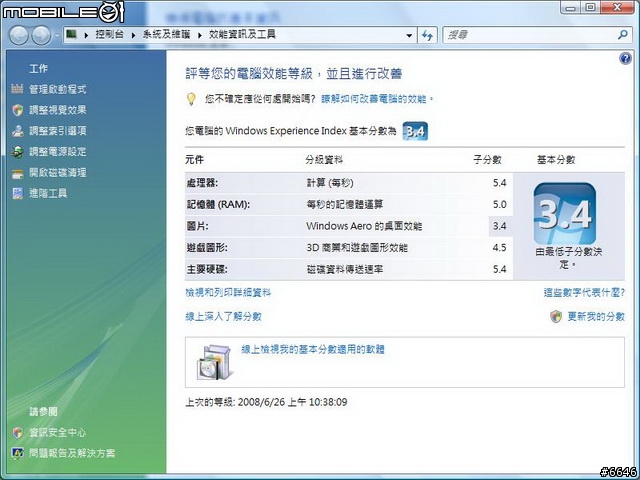Minimize the window with title bar button

[571, 7]
